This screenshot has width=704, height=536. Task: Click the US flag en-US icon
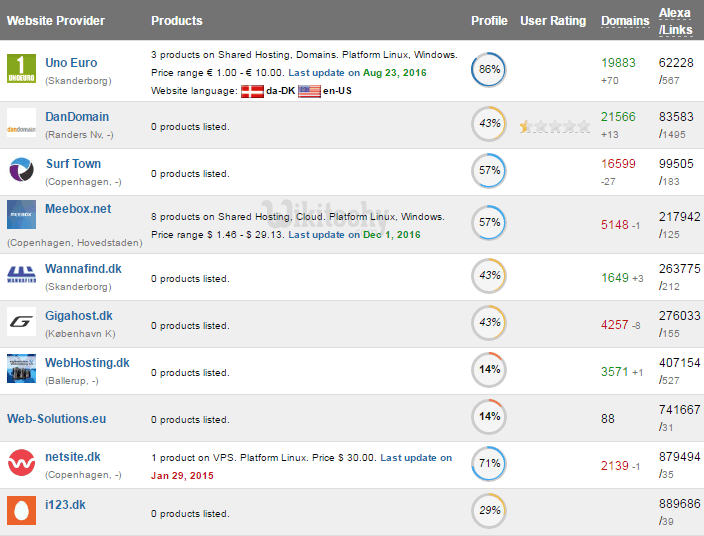tap(309, 91)
